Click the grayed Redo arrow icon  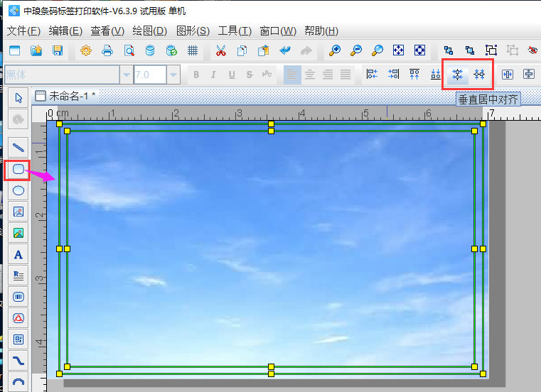pyautogui.click(x=306, y=50)
